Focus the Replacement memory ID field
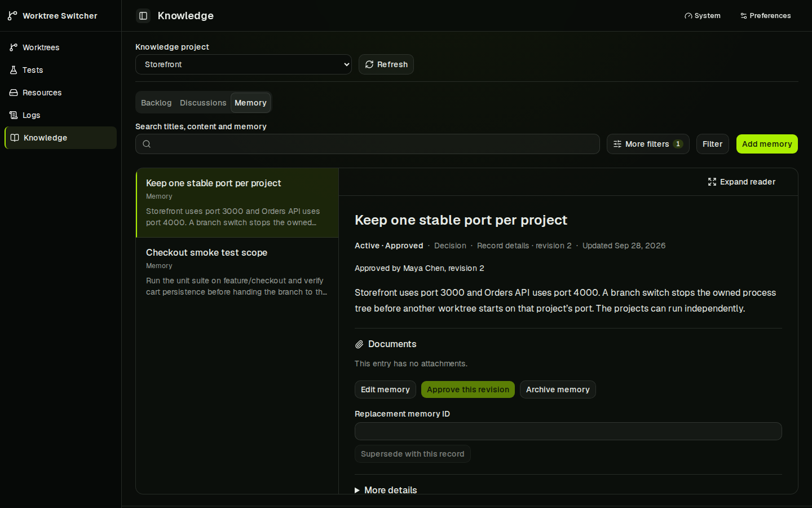Screen dimensions: 812x508 568,431
